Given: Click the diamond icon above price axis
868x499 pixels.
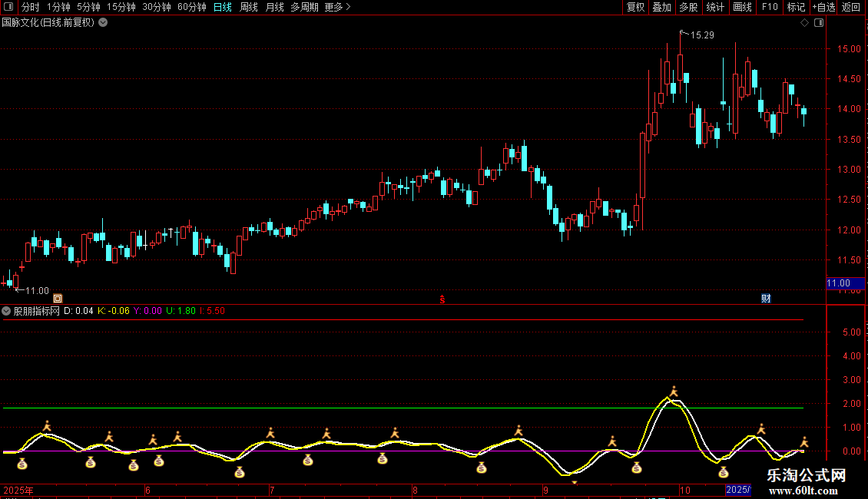Looking at the screenshot, I should point(804,23).
